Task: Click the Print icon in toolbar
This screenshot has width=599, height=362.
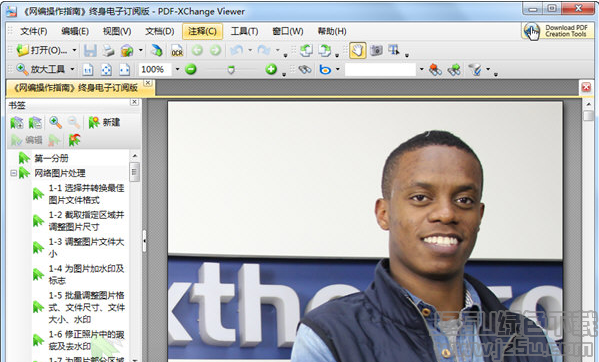Action: [x=108, y=50]
